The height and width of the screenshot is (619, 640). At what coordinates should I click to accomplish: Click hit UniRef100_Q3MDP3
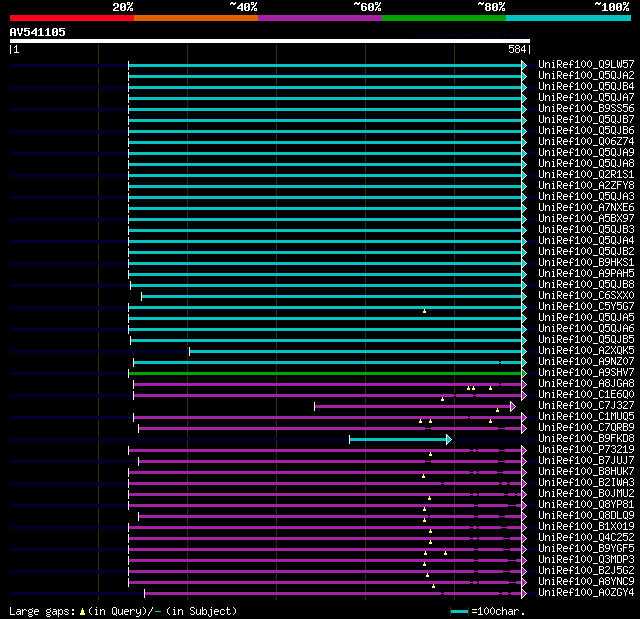tap(586, 560)
